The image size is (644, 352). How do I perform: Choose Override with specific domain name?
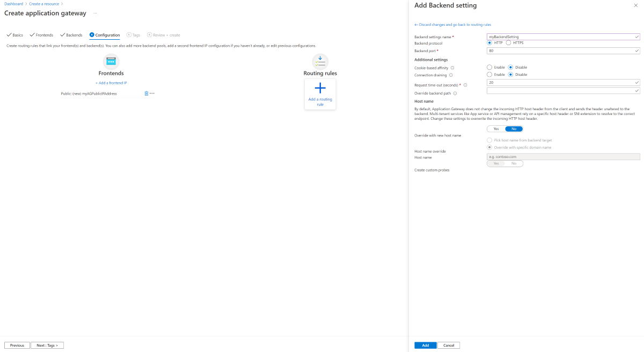tap(489, 147)
